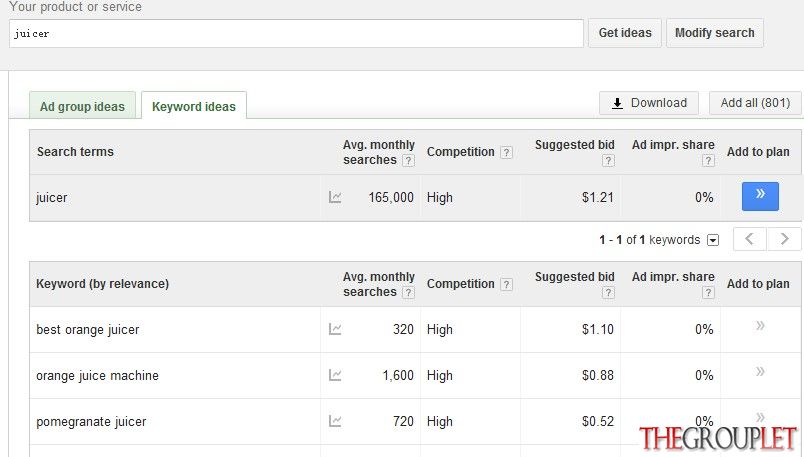804x457 pixels.
Task: Click Add to plan header in Keyword table
Action: coord(758,284)
